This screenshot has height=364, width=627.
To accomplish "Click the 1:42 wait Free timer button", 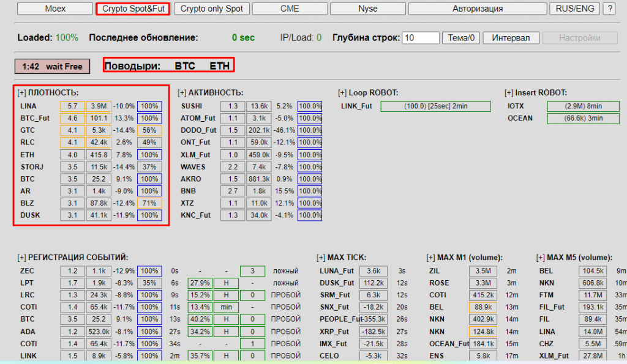I will pyautogui.click(x=52, y=66).
